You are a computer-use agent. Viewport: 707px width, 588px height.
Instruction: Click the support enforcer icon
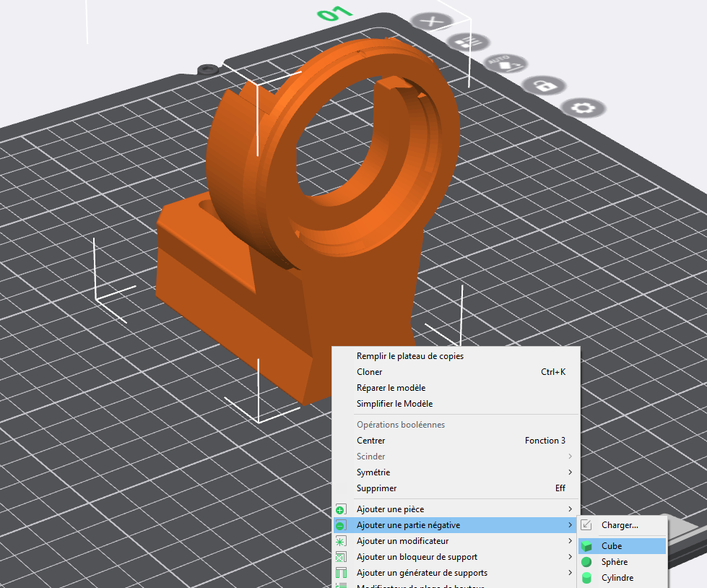pyautogui.click(x=341, y=573)
